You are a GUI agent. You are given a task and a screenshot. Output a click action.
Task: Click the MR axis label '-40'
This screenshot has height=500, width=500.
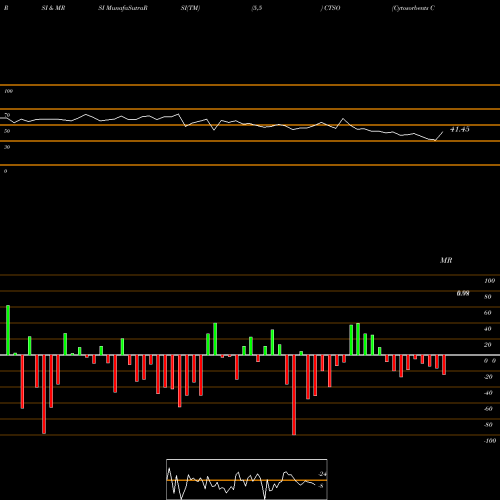pyautogui.click(x=488, y=393)
